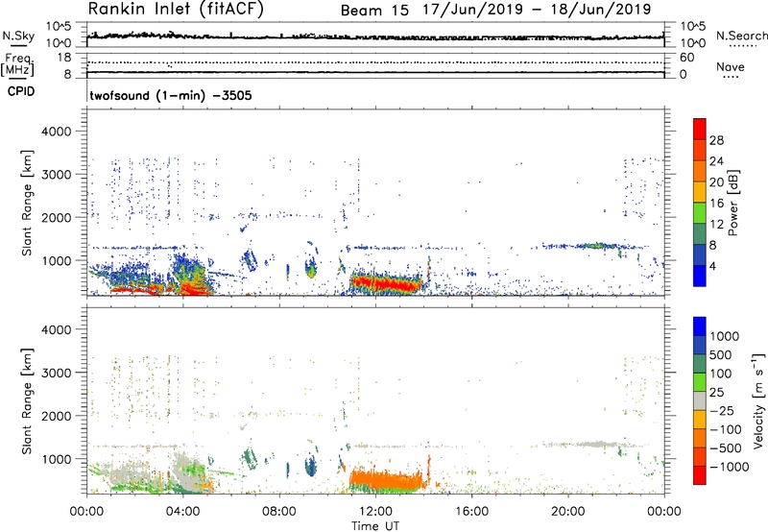Click the date range '17/Jun/2019 - 18/Jun/2019'
The width and height of the screenshot is (768, 532).
537,10
